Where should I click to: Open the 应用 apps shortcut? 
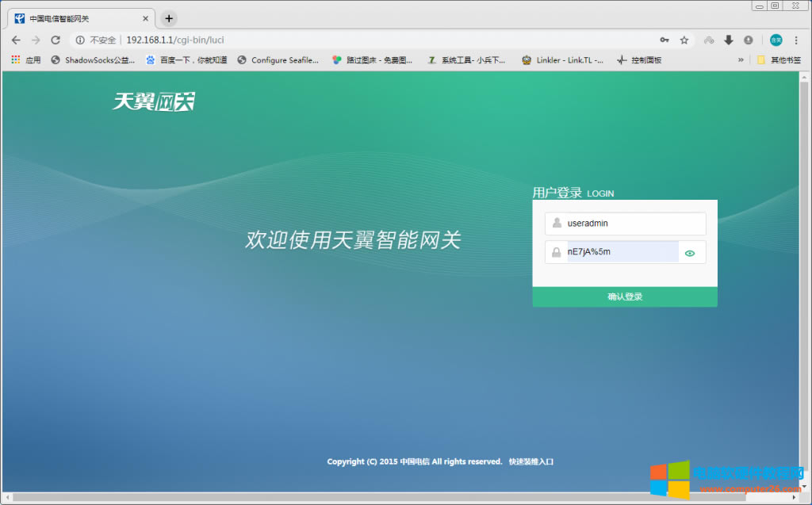[26, 60]
